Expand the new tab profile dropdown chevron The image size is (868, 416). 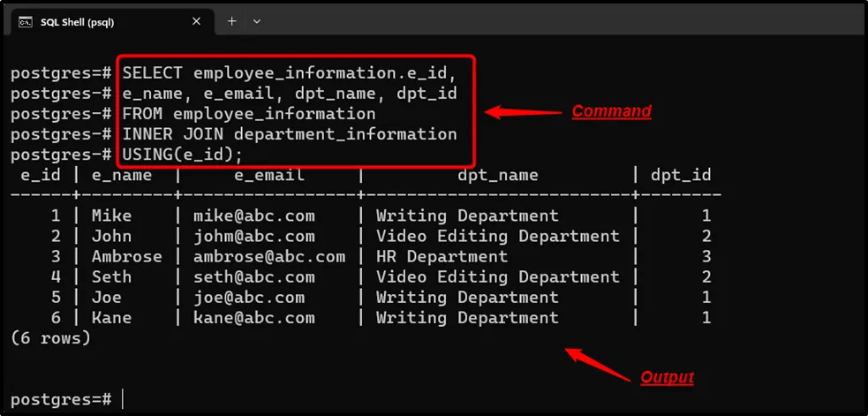[x=257, y=21]
